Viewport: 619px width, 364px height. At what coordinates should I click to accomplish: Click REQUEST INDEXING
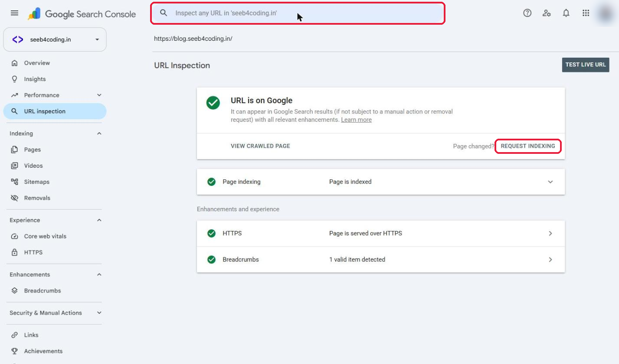[528, 146]
